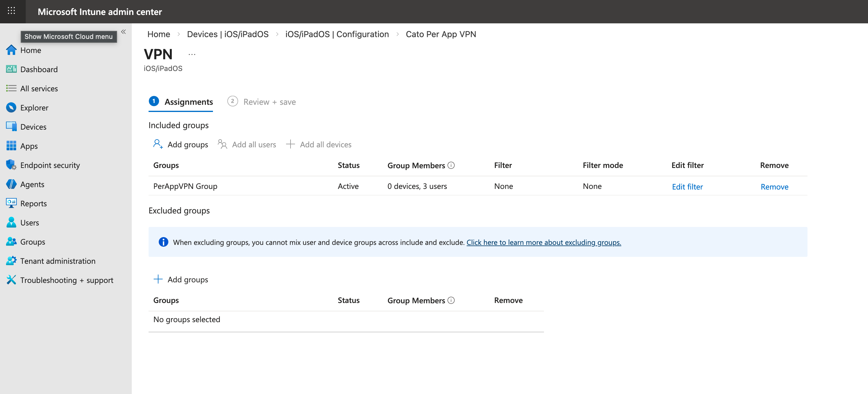Click the Agents icon in sidebar
The width and height of the screenshot is (868, 394).
tap(11, 184)
